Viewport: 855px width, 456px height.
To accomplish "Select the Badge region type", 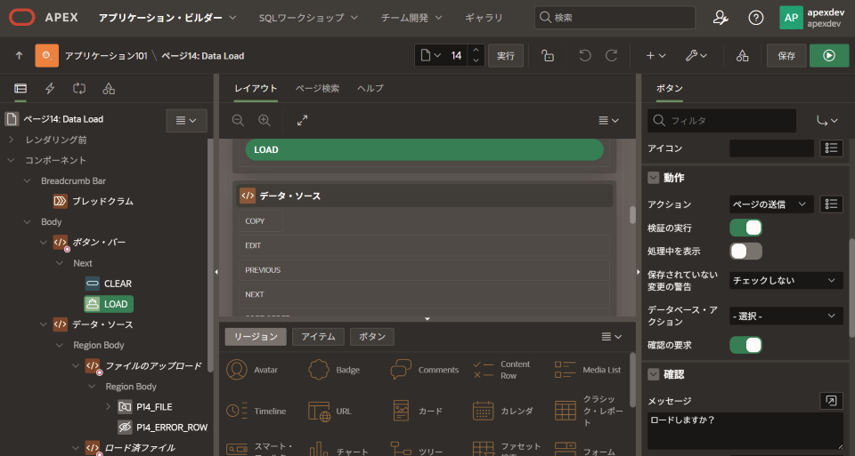I will coord(334,370).
